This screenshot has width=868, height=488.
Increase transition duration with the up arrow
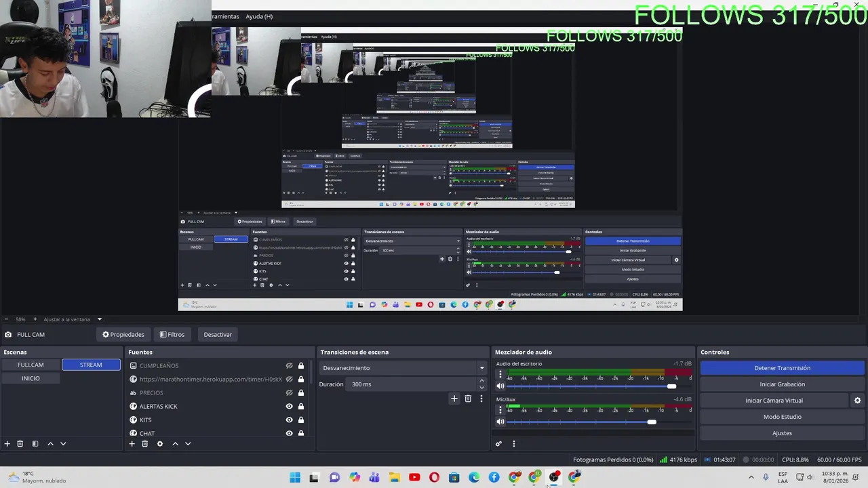(481, 381)
